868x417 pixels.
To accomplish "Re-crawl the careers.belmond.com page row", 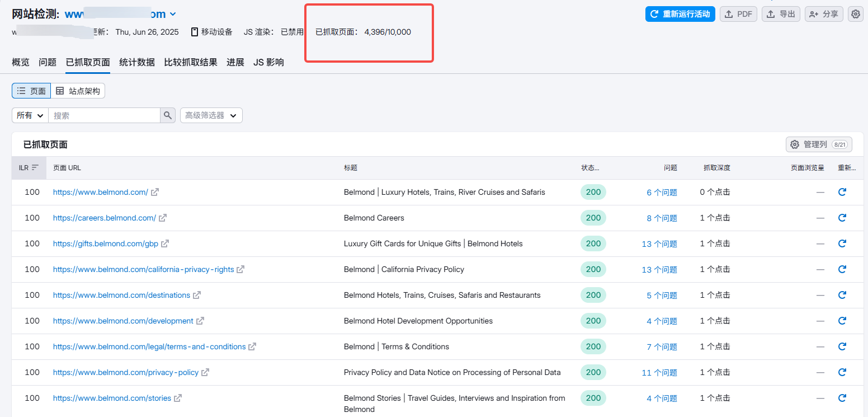I will point(842,218).
